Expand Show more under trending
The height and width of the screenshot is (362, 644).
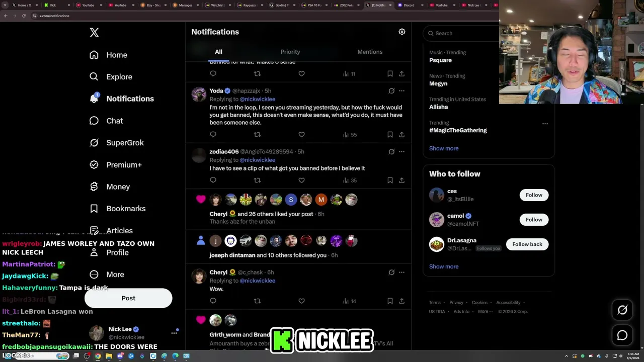click(444, 148)
